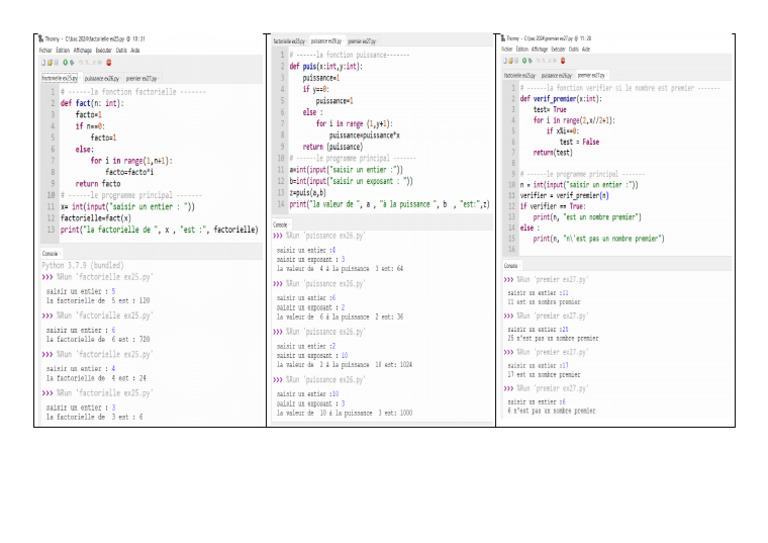Image resolution: width=768 pixels, height=543 pixels.
Task: Open Exécuter menu in left Thonny window
Action: (104, 49)
